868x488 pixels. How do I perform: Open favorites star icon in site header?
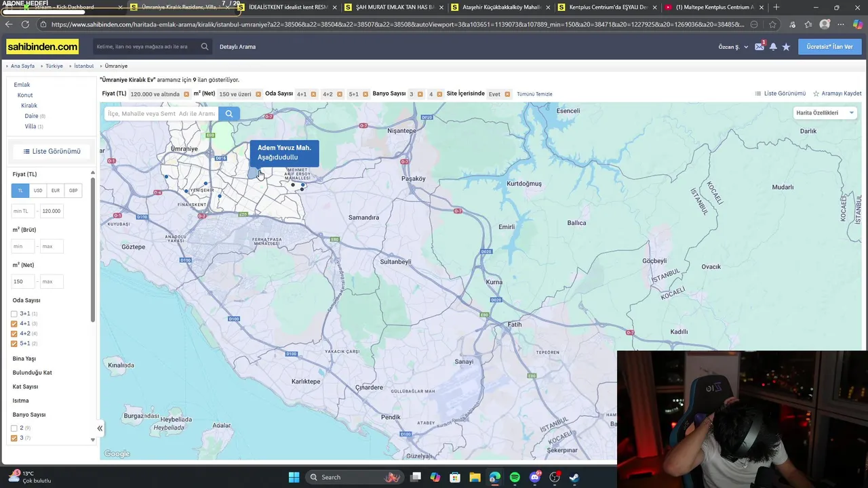click(786, 47)
